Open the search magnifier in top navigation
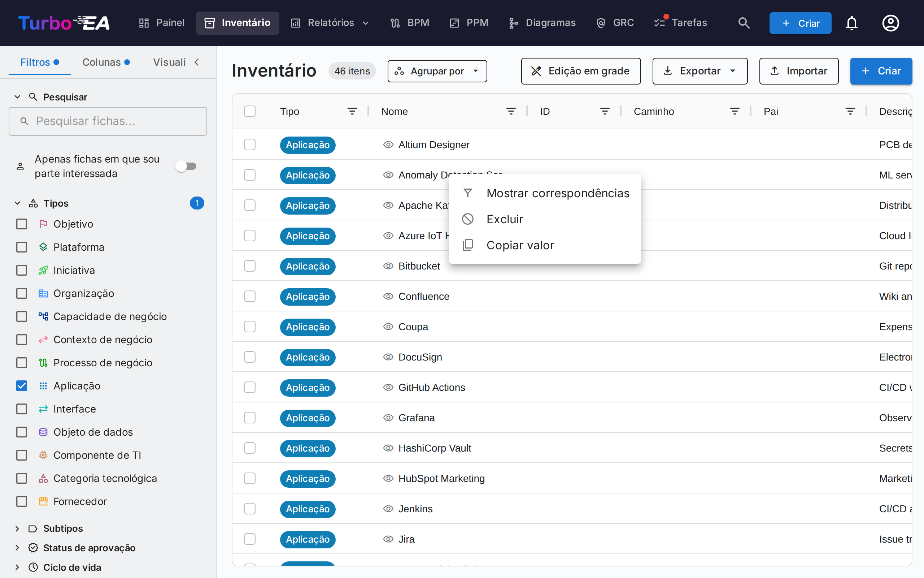This screenshot has width=924, height=578. [744, 23]
